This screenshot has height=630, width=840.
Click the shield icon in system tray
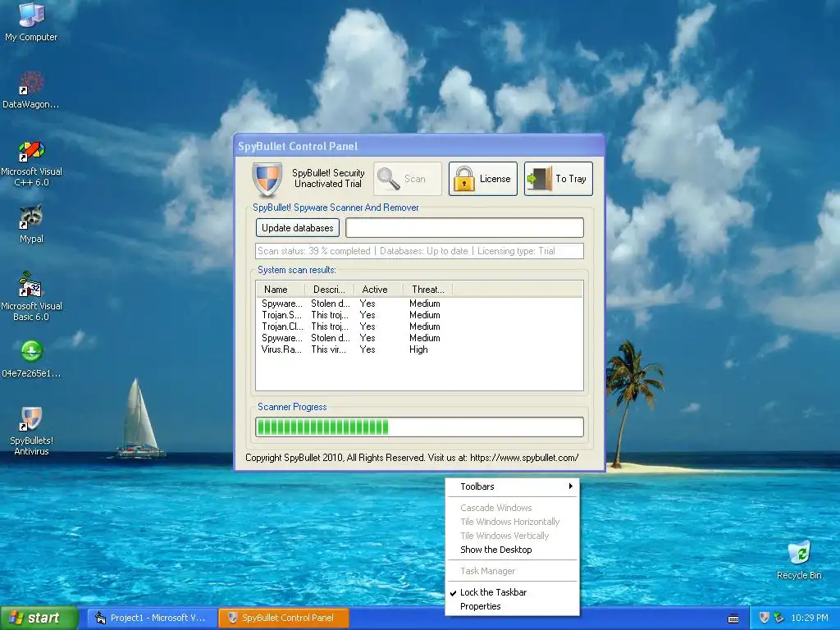[765, 618]
